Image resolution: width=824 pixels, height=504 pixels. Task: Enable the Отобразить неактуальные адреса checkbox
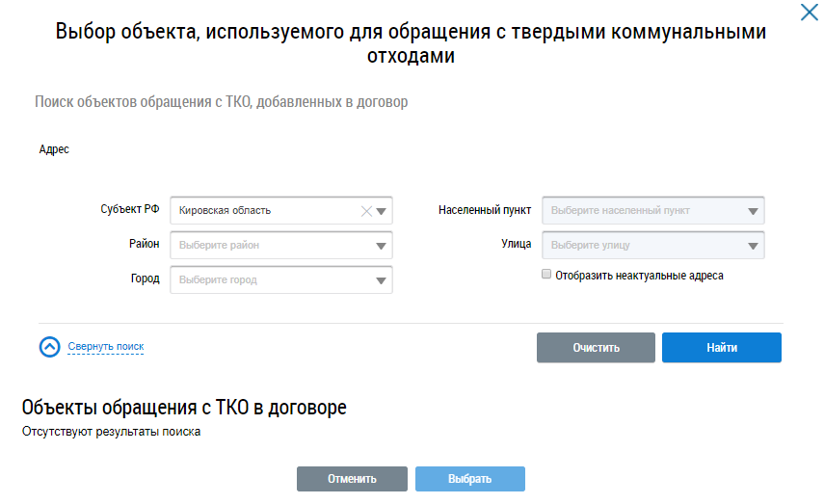click(x=546, y=275)
